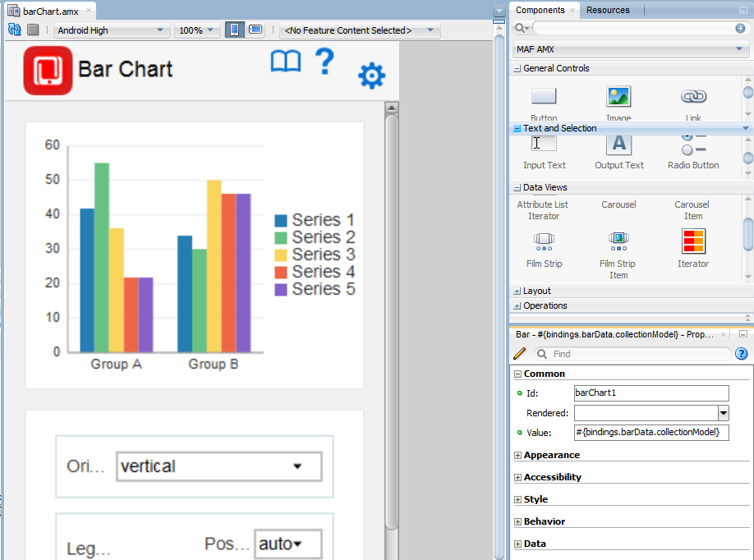Click the blue gear settings icon

372,76
